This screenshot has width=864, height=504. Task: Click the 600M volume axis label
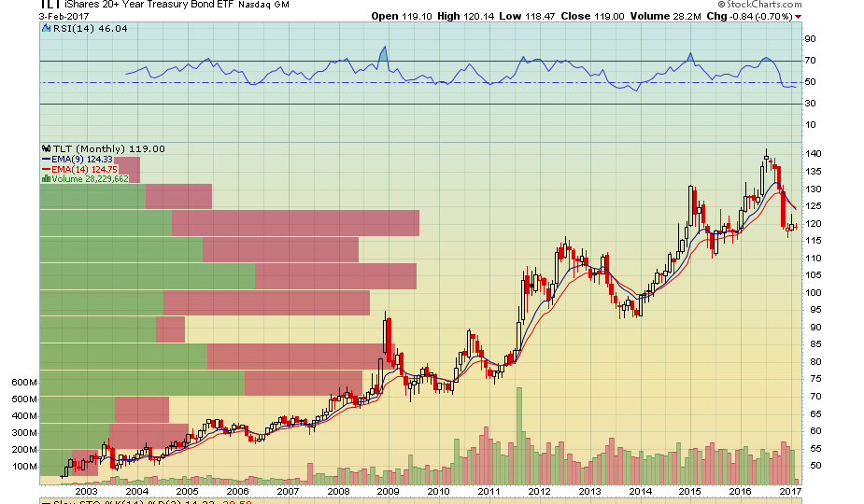pos(24,383)
